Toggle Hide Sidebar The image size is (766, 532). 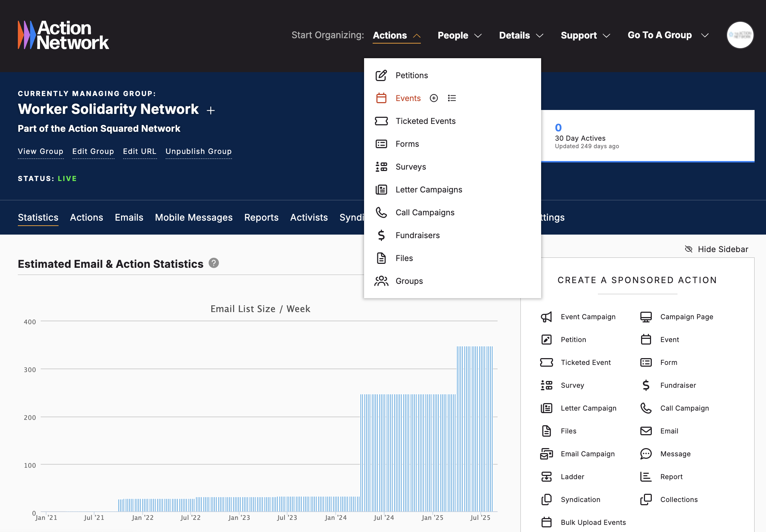pos(716,249)
